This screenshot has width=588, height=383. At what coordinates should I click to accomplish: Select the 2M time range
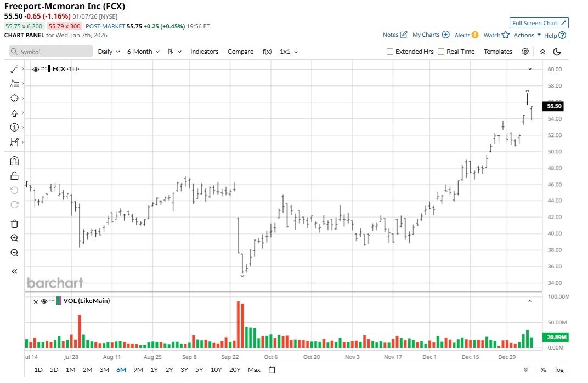tap(87, 370)
